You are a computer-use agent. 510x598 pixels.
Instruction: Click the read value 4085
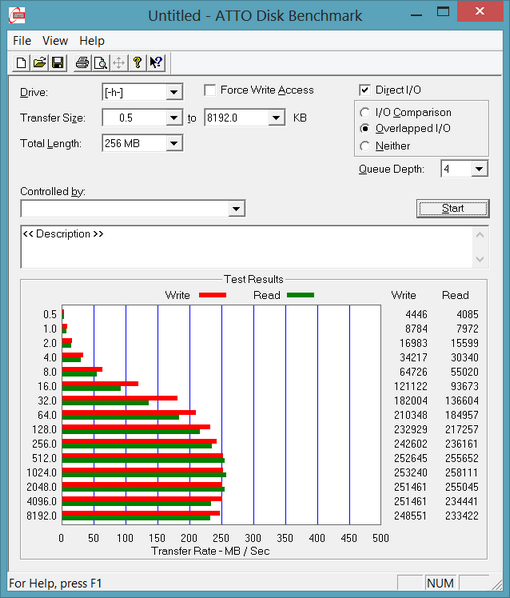pos(467,314)
